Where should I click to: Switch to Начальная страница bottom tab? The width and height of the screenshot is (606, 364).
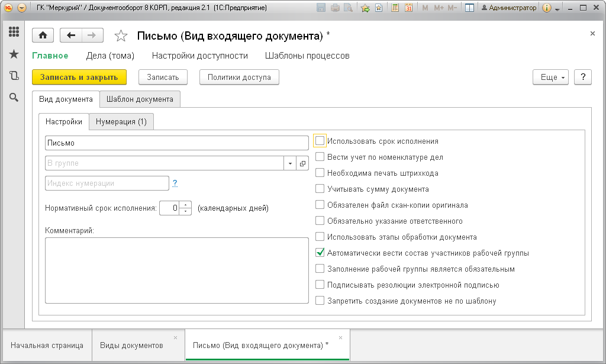point(47,346)
